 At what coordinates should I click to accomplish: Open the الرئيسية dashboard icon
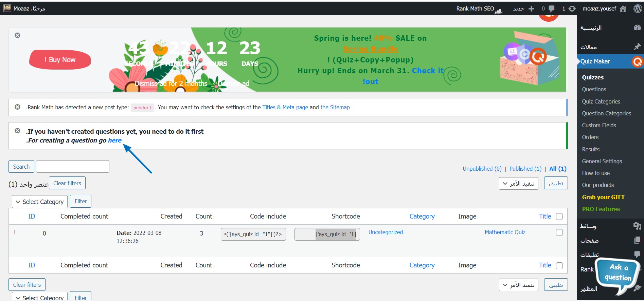coord(637,28)
